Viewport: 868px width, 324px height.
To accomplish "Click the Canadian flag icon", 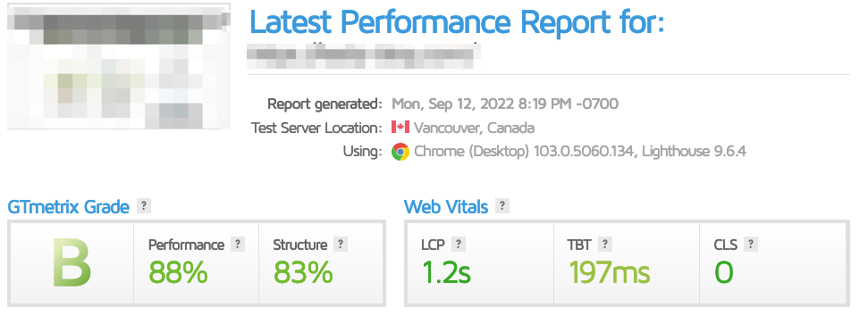I will 400,128.
